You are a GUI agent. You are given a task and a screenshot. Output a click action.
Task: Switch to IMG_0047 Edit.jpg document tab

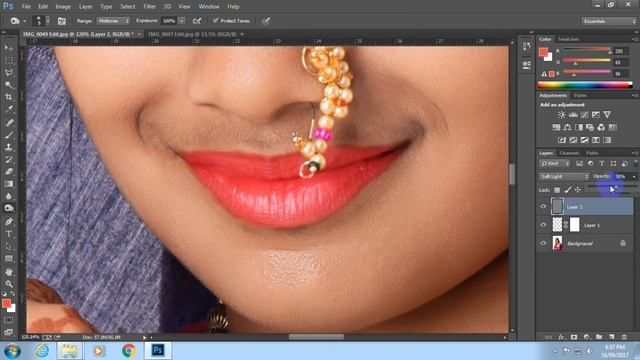click(x=193, y=34)
